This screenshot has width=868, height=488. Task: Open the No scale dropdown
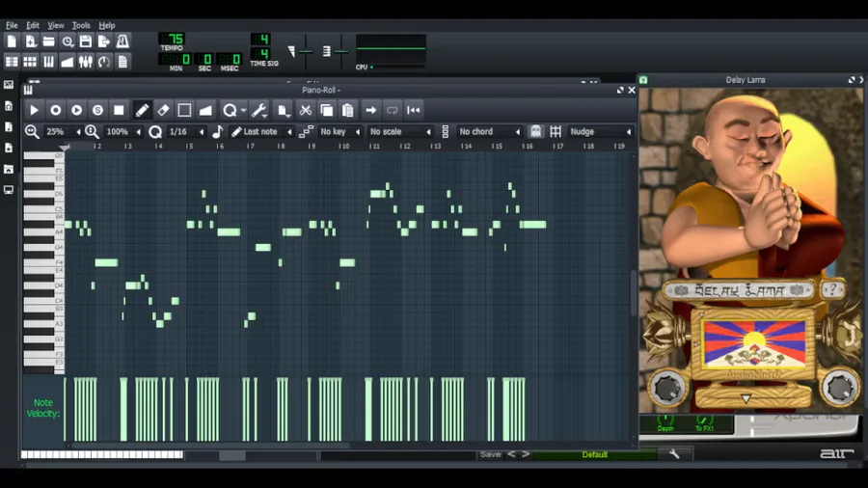point(399,132)
